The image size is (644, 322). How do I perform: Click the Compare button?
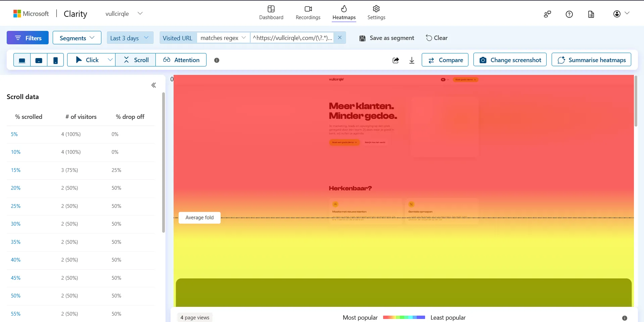[x=445, y=60]
